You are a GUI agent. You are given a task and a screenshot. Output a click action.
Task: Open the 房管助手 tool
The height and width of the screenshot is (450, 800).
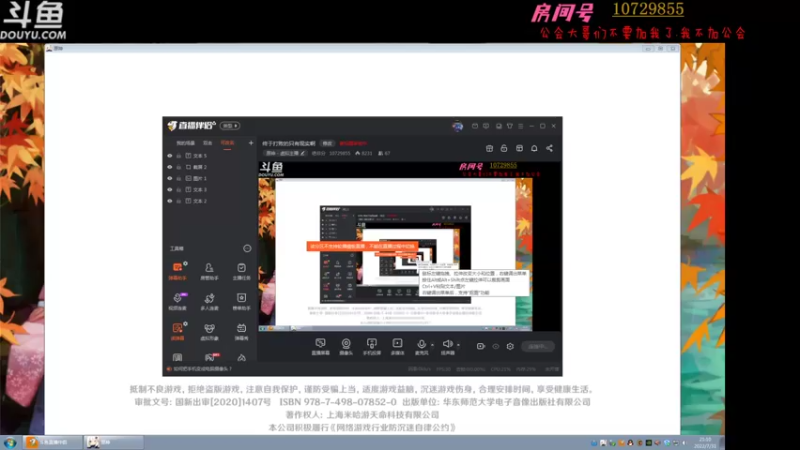pyautogui.click(x=209, y=271)
